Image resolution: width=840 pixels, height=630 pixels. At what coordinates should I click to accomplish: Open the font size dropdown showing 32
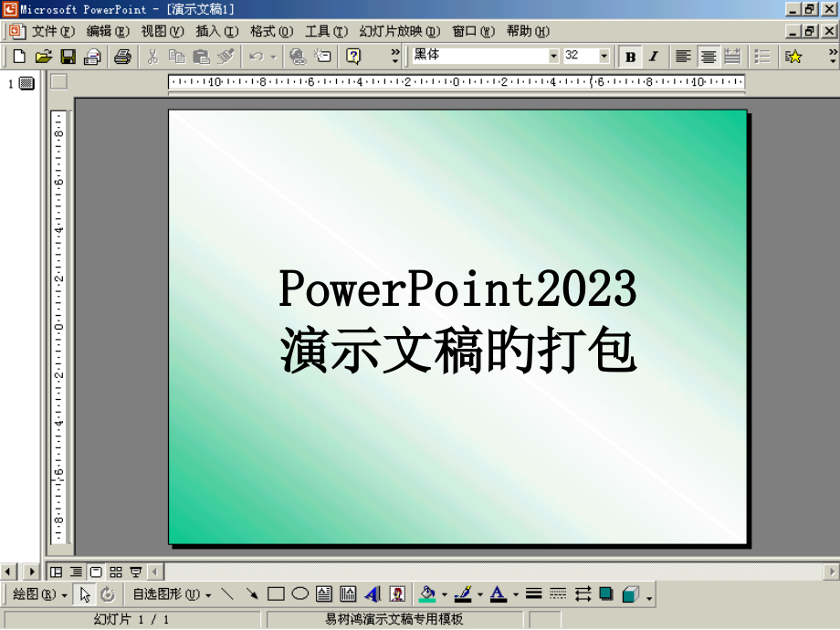pos(604,57)
